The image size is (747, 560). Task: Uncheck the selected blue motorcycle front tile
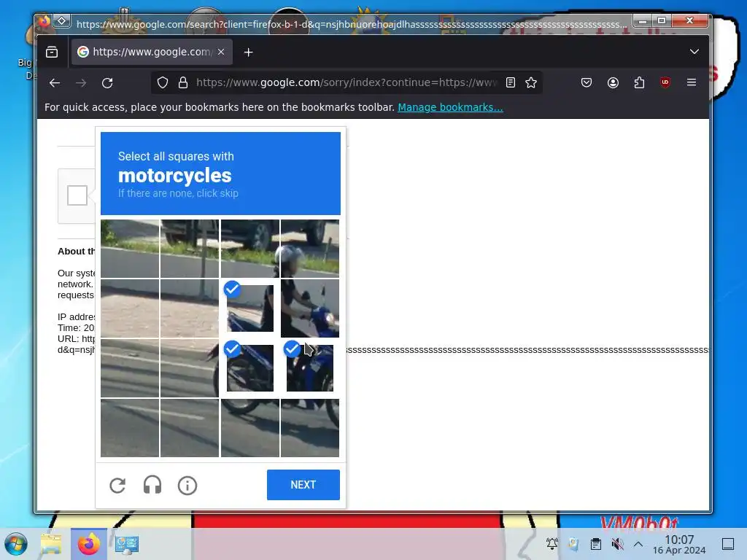tap(309, 368)
